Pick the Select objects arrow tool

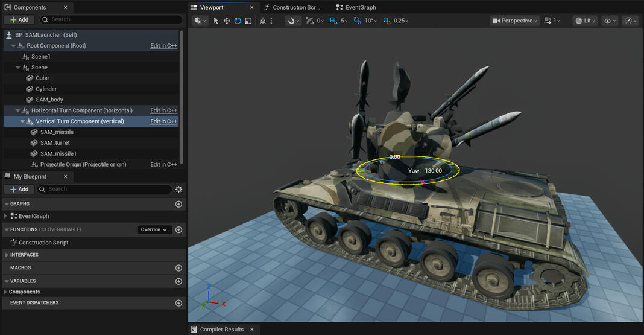coord(216,21)
